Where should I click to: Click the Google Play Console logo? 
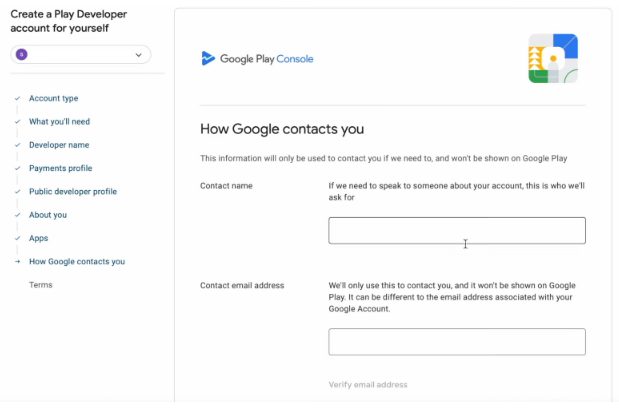[x=257, y=59]
